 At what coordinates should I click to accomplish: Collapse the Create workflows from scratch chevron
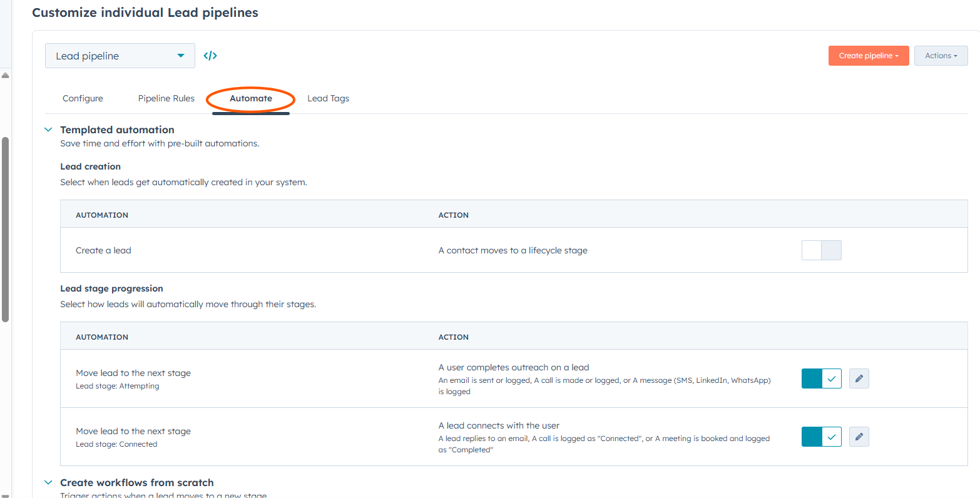coord(48,482)
